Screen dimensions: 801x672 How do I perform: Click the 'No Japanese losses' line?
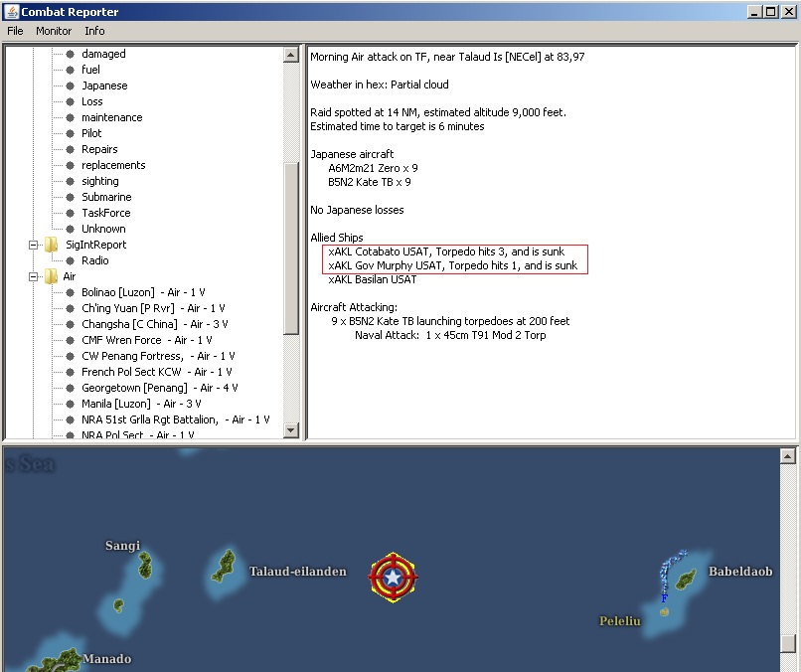(x=357, y=210)
